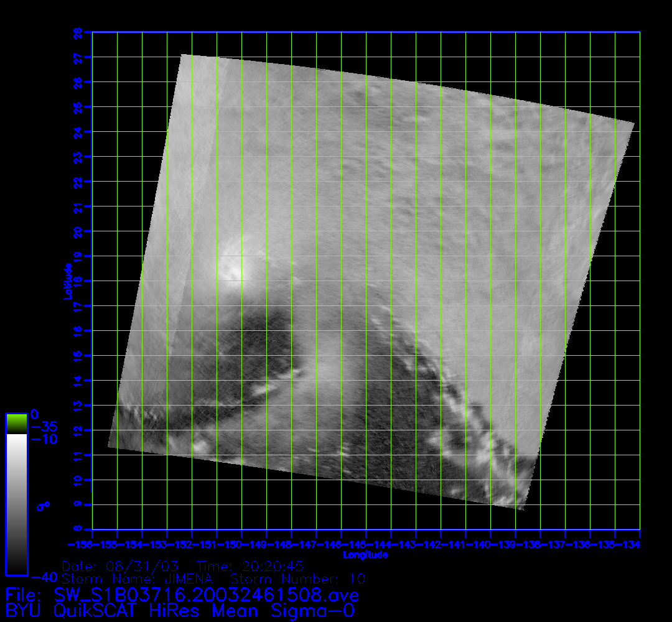Image resolution: width=672 pixels, height=622 pixels.
Task: Click the 28 latitude tick label
Action: point(78,32)
